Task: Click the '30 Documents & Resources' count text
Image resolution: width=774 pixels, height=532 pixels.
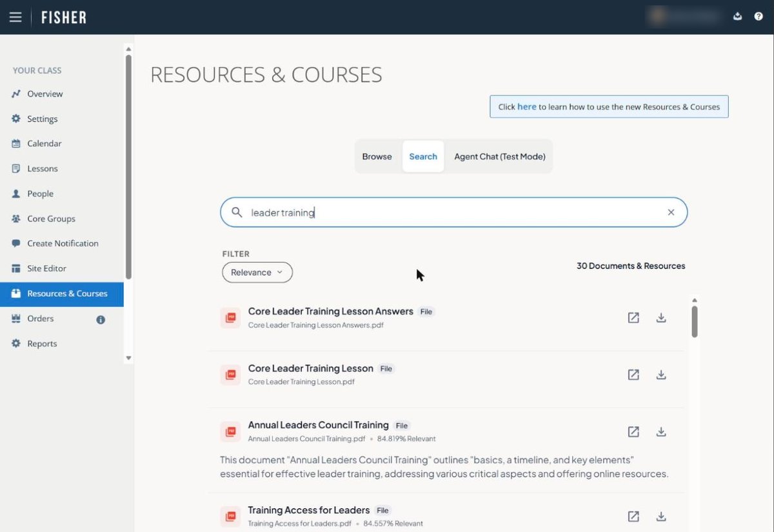Action: pos(631,266)
